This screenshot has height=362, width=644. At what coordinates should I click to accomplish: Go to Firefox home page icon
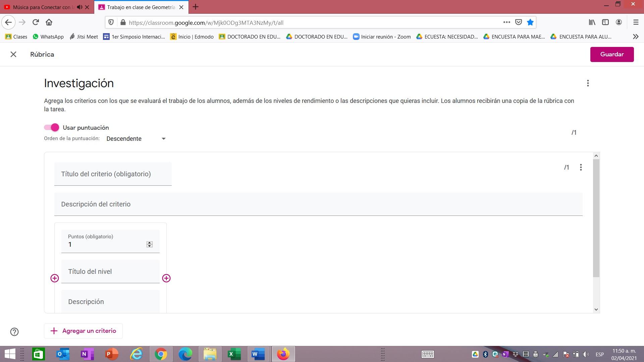(x=49, y=22)
